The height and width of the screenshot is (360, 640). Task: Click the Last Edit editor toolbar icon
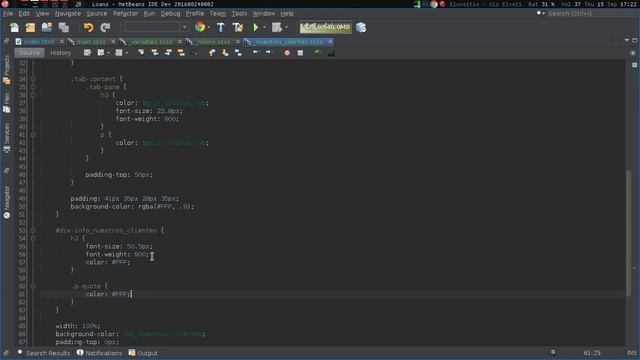(x=87, y=53)
